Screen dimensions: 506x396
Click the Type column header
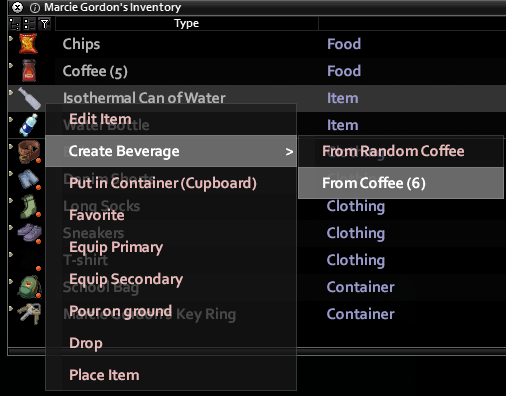(x=187, y=23)
